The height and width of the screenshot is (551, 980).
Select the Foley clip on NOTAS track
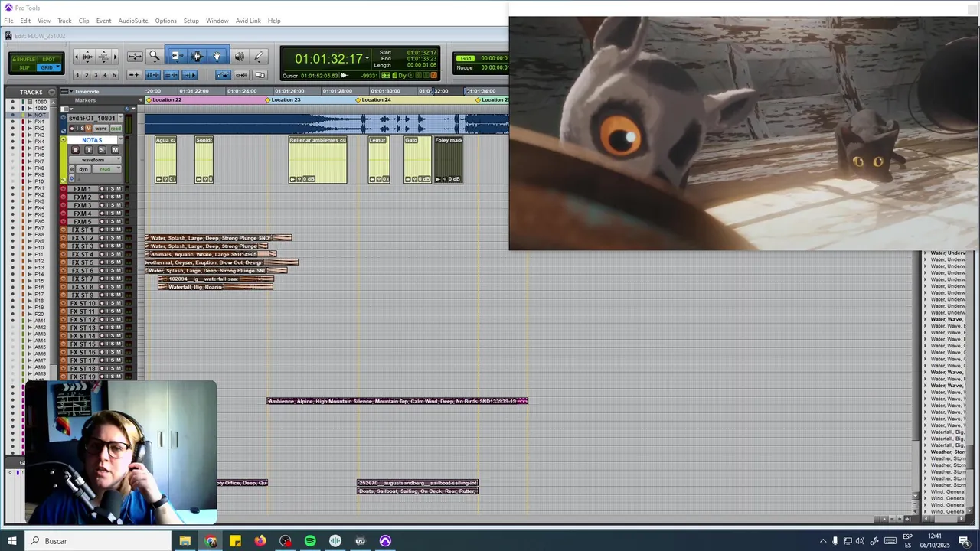coord(449,160)
